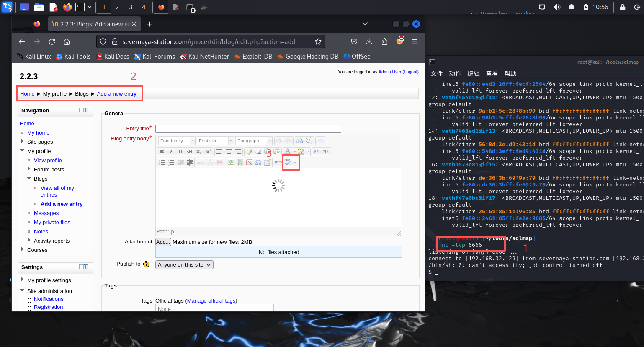The height and width of the screenshot is (347, 644).
Task: Toggle bold formatting in blog editor
Action: click(162, 152)
